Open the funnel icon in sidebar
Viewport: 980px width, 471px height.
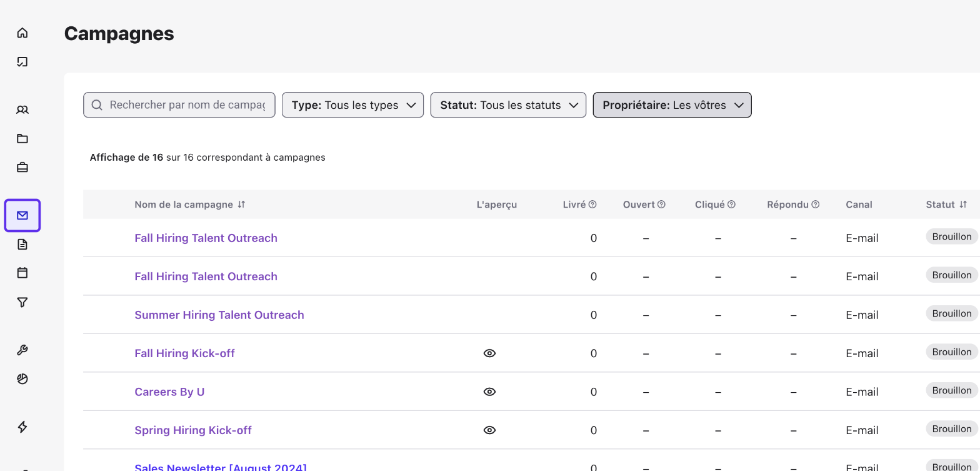pyautogui.click(x=22, y=302)
